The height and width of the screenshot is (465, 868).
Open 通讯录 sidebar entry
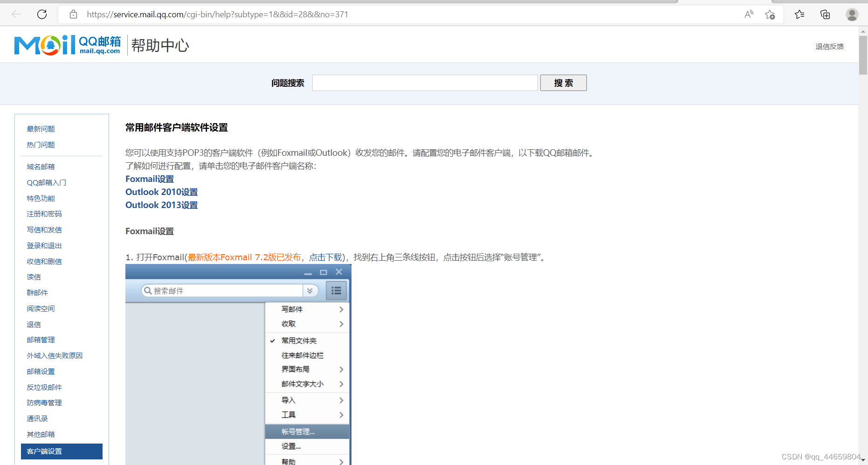coord(37,418)
